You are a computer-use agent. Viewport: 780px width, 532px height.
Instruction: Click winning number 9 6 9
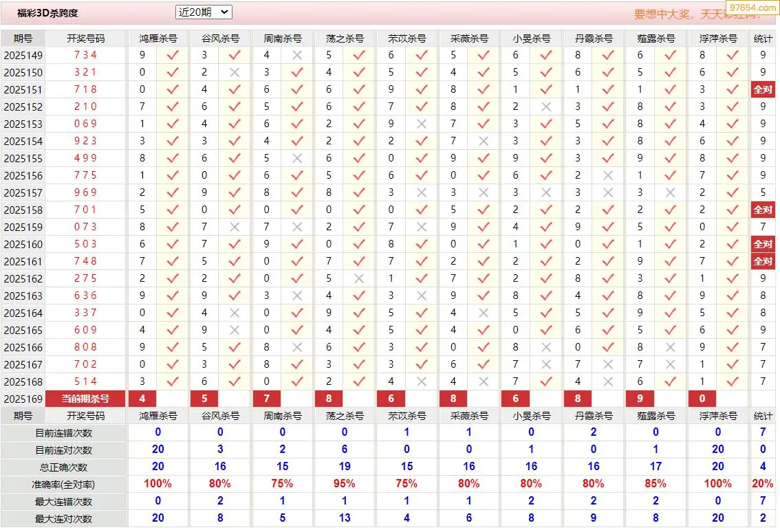tap(85, 192)
